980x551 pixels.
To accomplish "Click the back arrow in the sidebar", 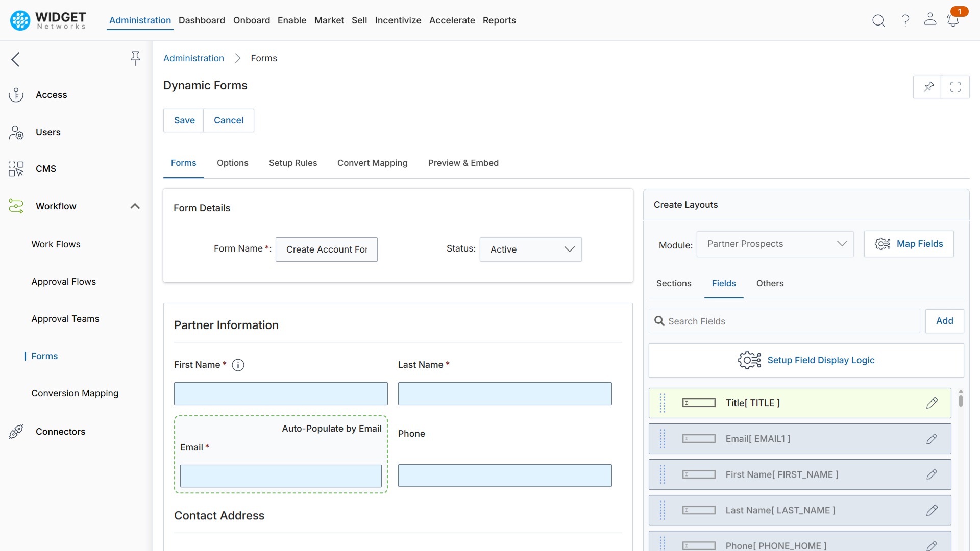I will (15, 59).
